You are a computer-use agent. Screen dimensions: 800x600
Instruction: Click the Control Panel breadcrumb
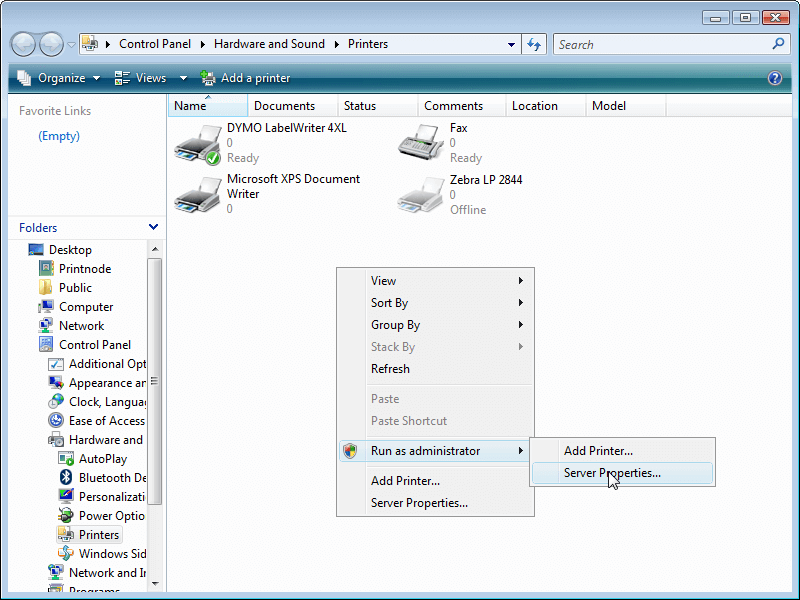click(x=155, y=44)
